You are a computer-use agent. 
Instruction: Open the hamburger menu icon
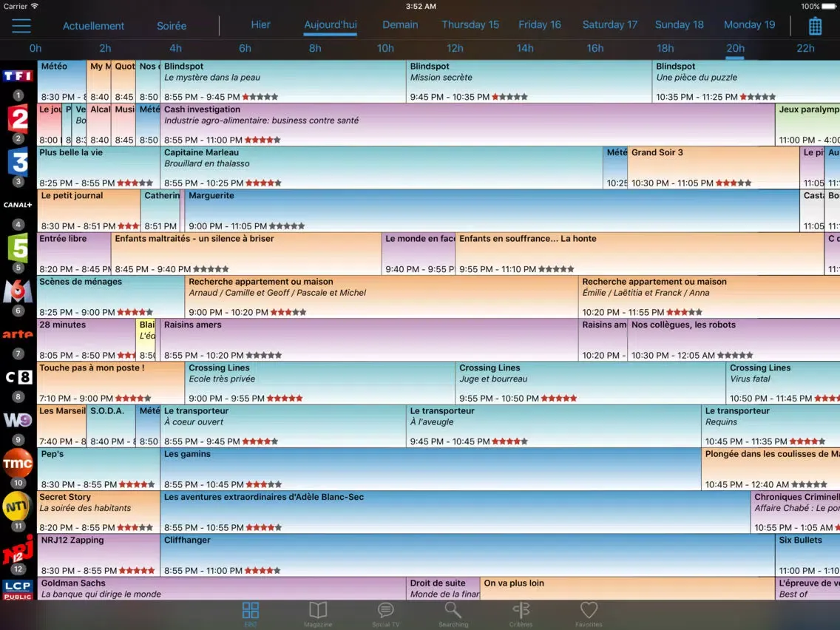click(21, 26)
